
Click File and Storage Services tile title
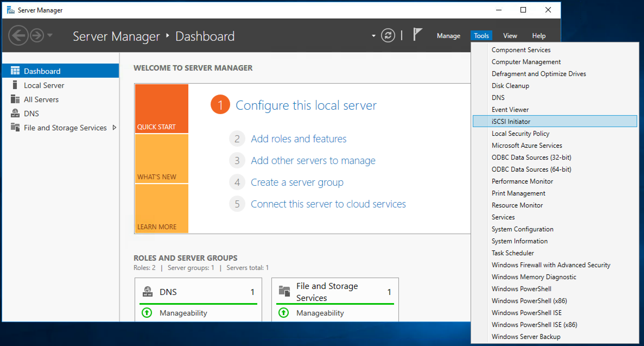(x=327, y=292)
